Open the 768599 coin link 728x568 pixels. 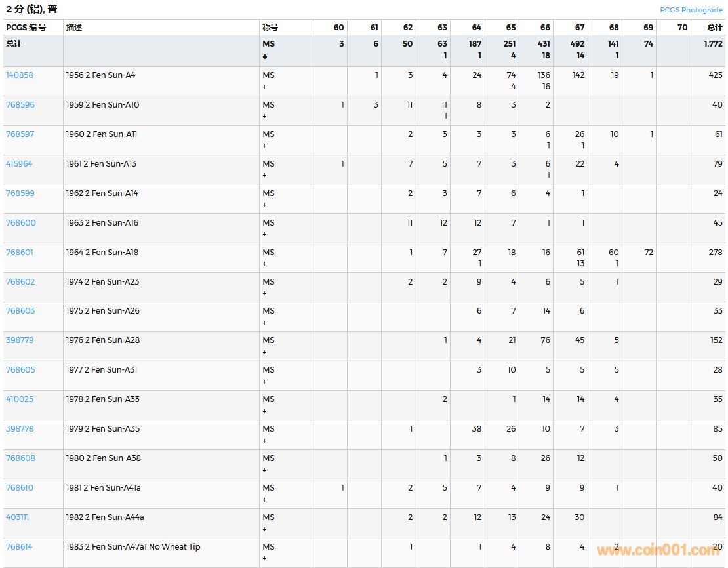(20, 193)
